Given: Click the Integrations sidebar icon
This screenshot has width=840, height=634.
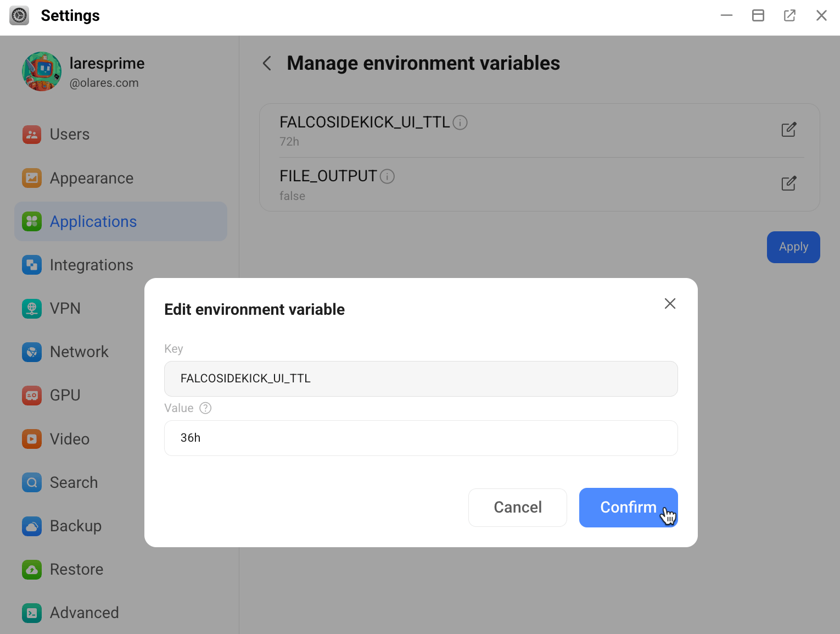Looking at the screenshot, I should tap(32, 265).
